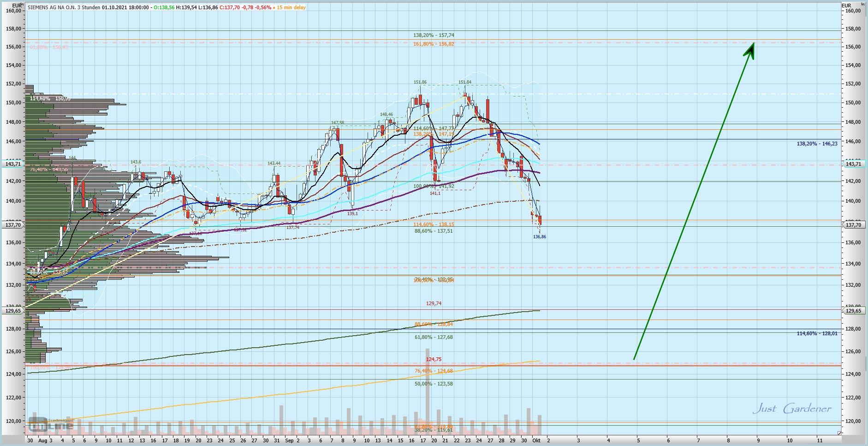868x446 pixels.
Task: Click the green label "88,60% - 137,51"
Action: coord(434,231)
